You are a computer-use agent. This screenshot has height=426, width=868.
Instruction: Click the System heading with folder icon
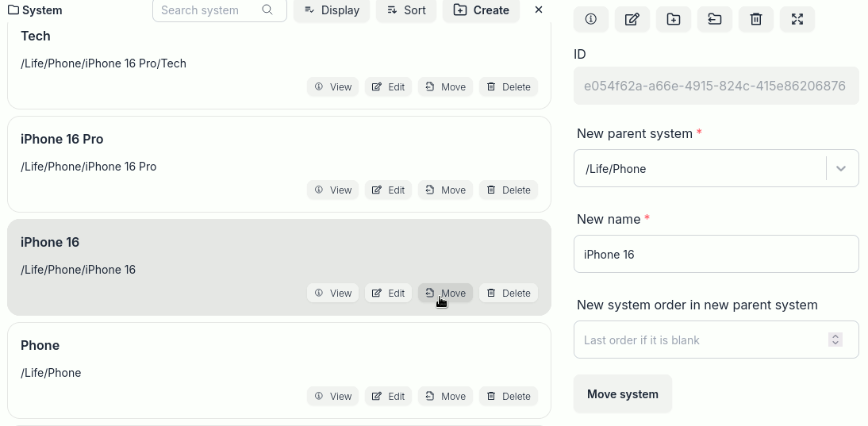pos(36,10)
